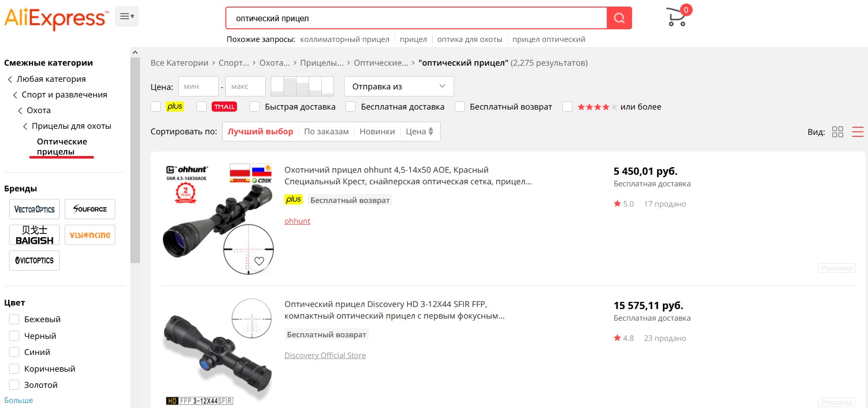Open the ohhunt store link
868x408 pixels.
pyautogui.click(x=297, y=221)
